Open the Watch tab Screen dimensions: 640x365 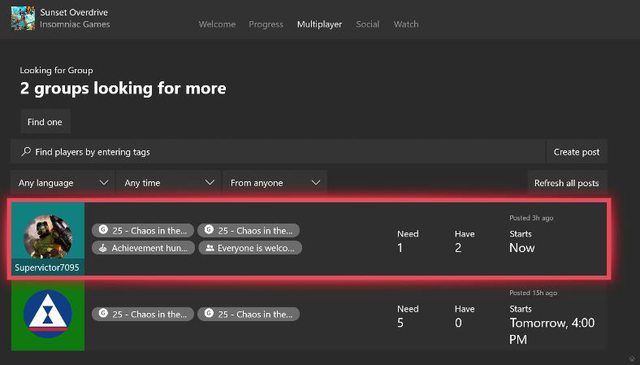406,24
